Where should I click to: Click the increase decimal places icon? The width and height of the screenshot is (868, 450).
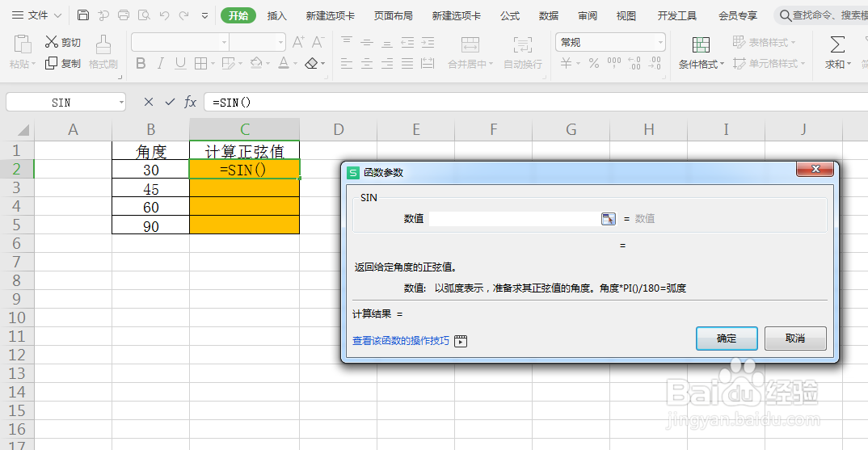pyautogui.click(x=634, y=64)
